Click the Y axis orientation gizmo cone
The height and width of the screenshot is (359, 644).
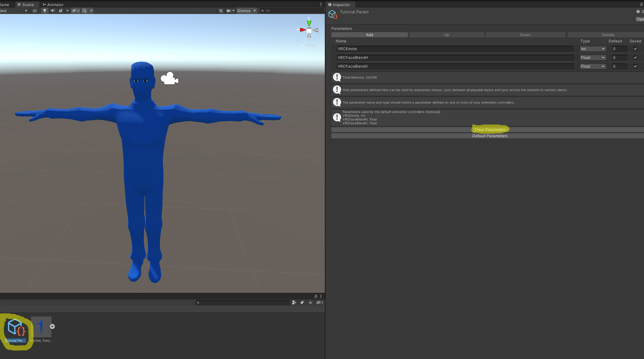pyautogui.click(x=309, y=23)
